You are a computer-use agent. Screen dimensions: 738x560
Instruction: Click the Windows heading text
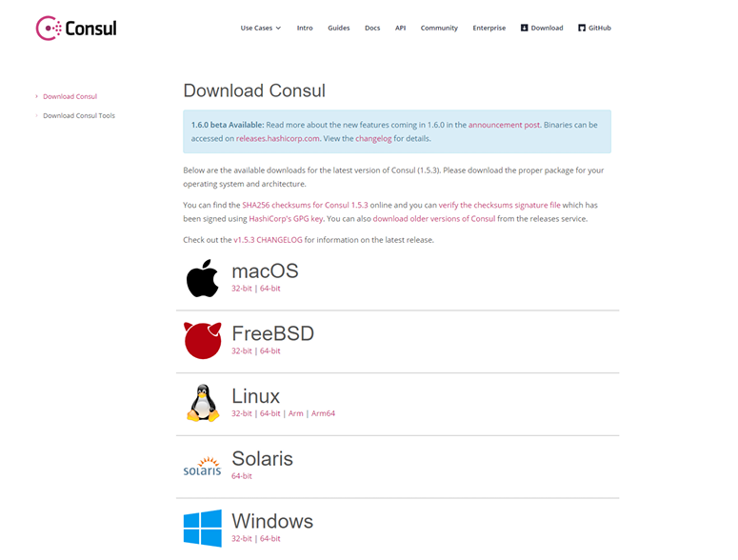272,521
